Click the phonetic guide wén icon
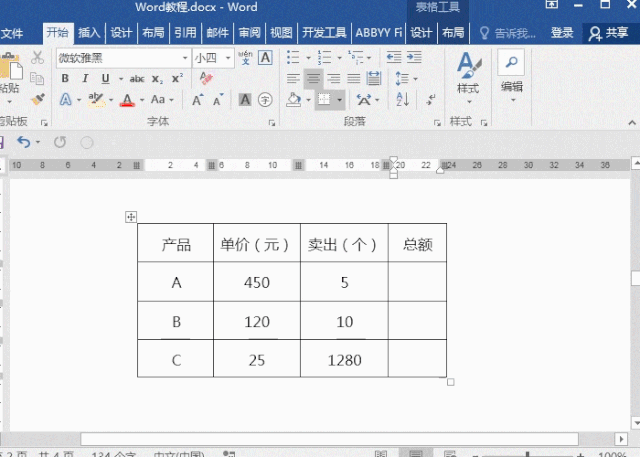Screen dimensions: 640x457 [x=245, y=58]
